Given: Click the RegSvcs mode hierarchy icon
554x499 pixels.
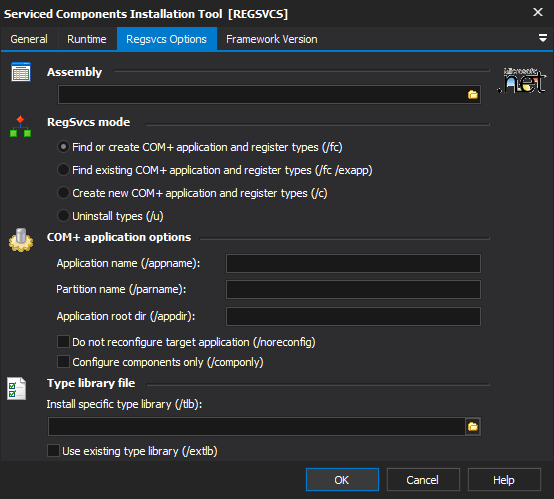Looking at the screenshot, I should coord(20,126).
